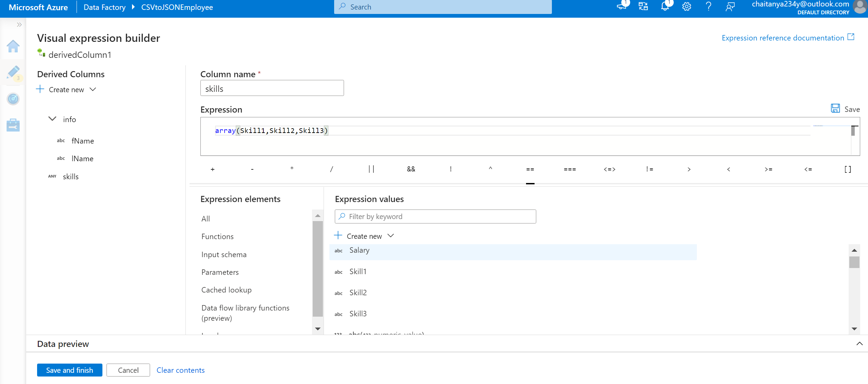
Task: Focus the top Search box
Action: [x=443, y=7]
